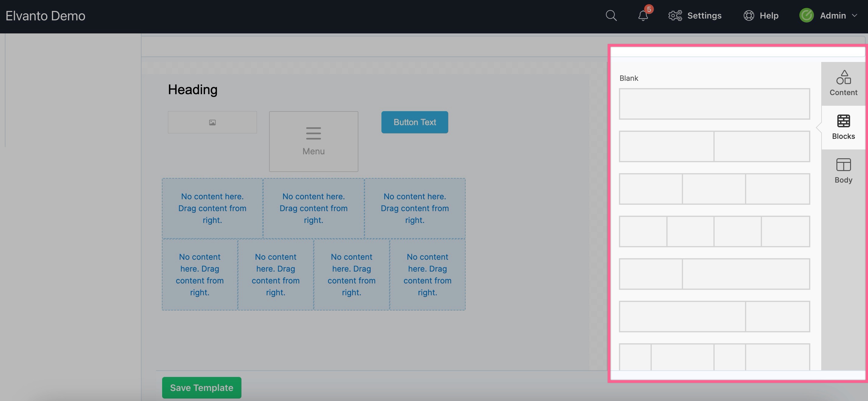868x401 pixels.
Task: Select the Blocks tab
Action: [x=843, y=127]
